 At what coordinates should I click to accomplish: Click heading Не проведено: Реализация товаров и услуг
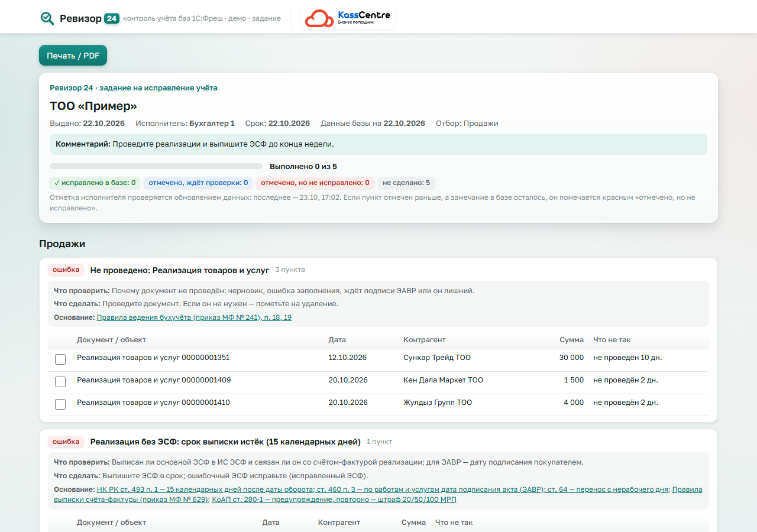(180, 270)
